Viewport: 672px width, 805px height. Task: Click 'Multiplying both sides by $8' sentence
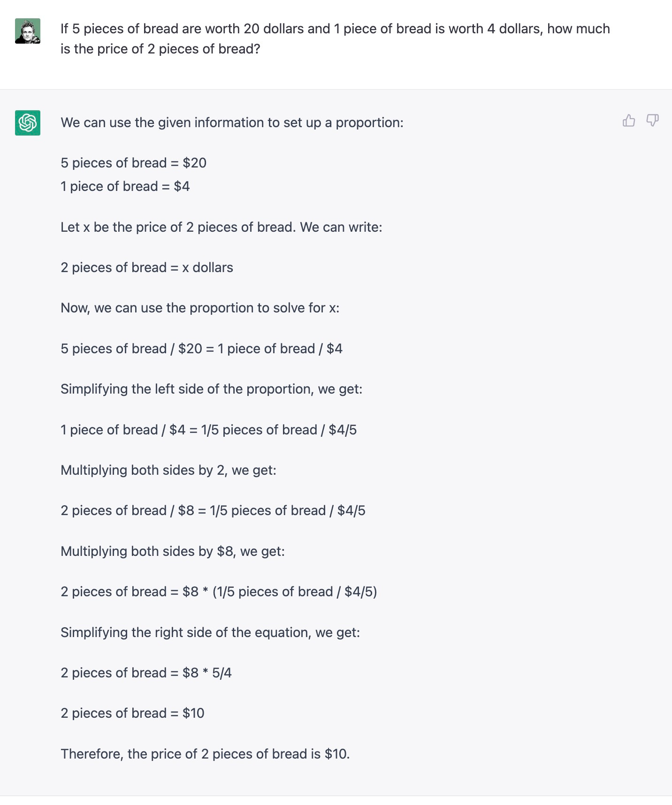tap(173, 551)
